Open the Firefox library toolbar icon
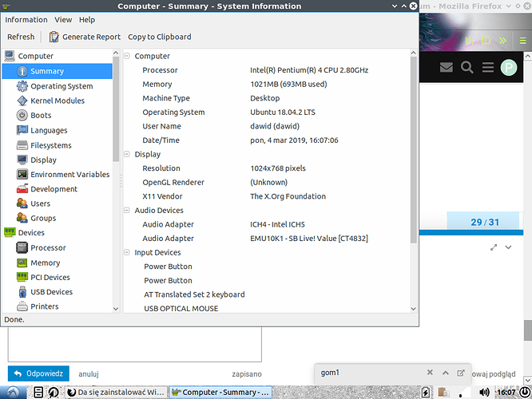Image resolution: width=532 pixels, height=399 pixels. [469, 41]
